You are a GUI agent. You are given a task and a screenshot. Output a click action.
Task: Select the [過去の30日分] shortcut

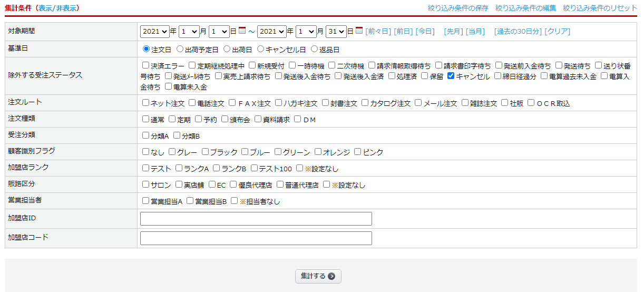(518, 32)
